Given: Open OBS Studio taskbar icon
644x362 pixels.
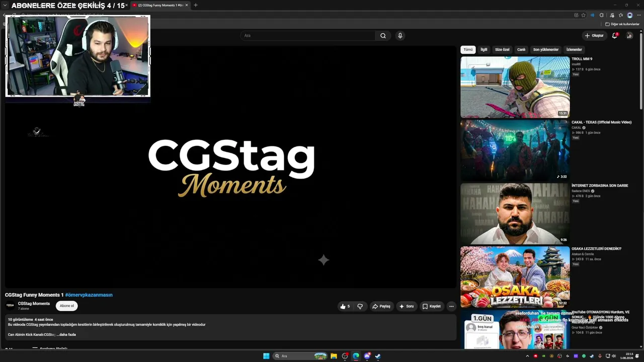Looking at the screenshot, I should coord(345,356).
